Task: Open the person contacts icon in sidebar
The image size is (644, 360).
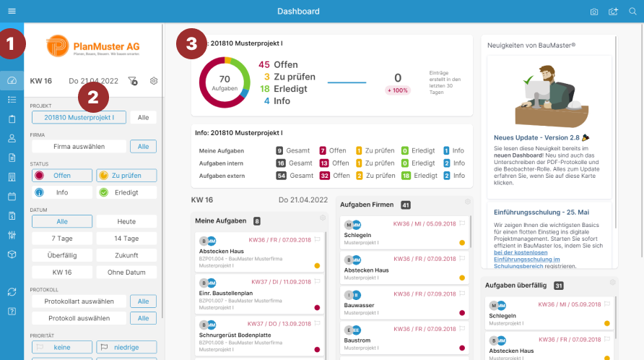Action: (12, 138)
